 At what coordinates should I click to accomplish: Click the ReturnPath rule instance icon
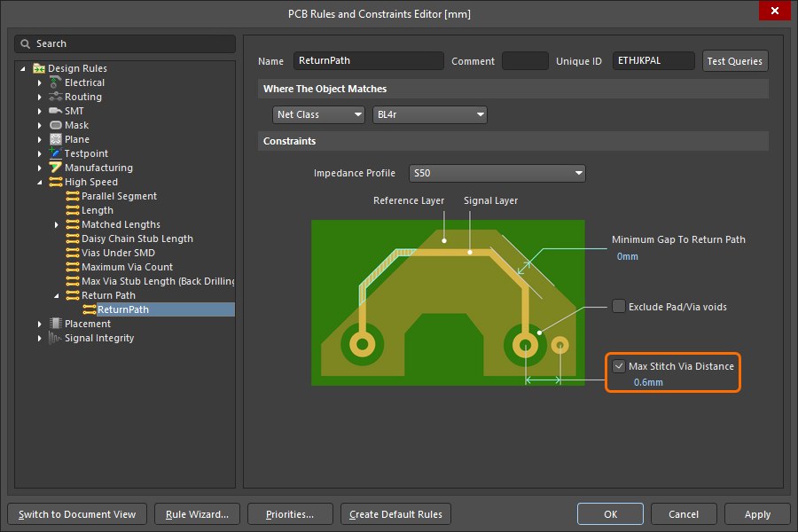(90, 309)
